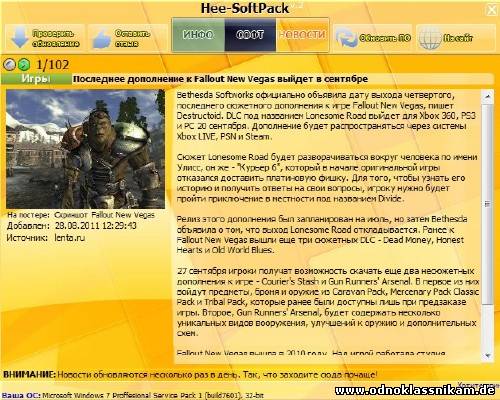Switch to the СОФТ tab
500x400 pixels.
click(x=250, y=35)
